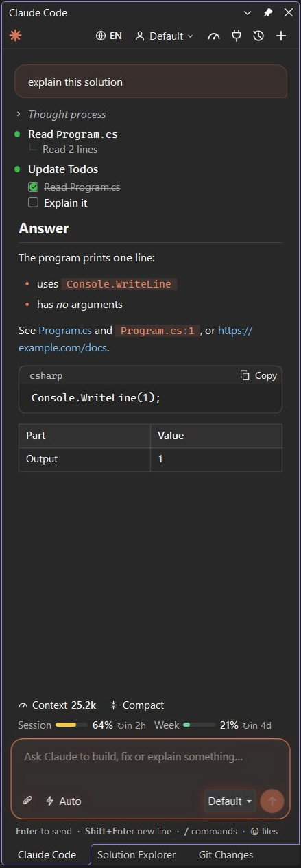Click the 'Read 2 lines' result row
The width and height of the screenshot is (301, 868).
(70, 149)
